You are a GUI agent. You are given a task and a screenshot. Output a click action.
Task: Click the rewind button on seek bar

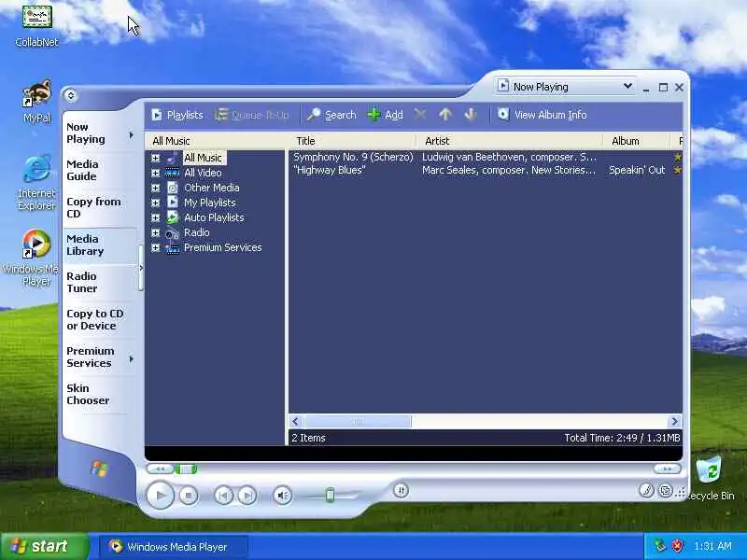160,469
